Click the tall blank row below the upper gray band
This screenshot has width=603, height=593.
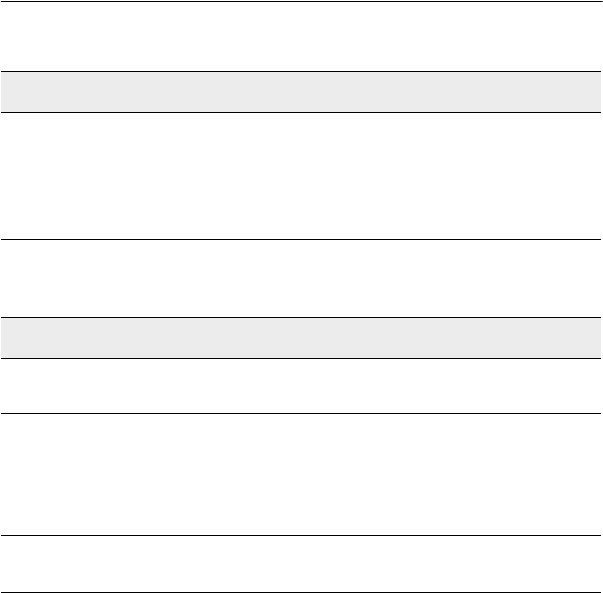coord(301,176)
